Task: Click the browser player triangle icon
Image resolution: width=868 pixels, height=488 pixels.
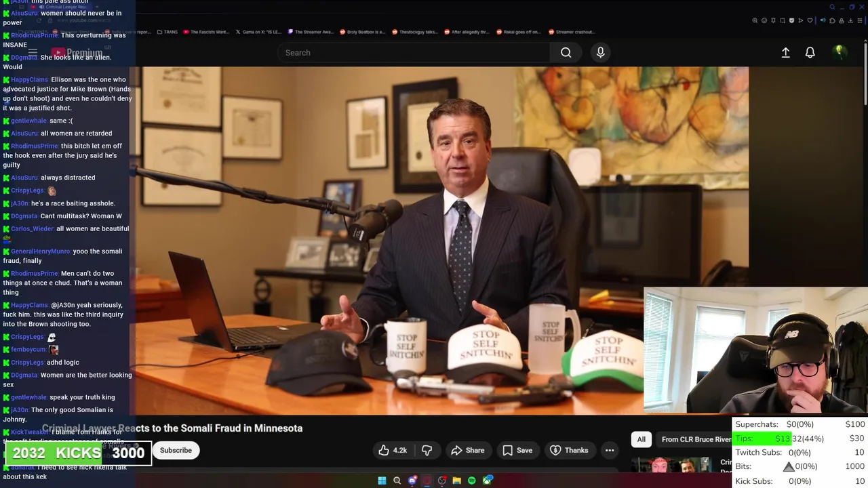Action: tap(801, 20)
